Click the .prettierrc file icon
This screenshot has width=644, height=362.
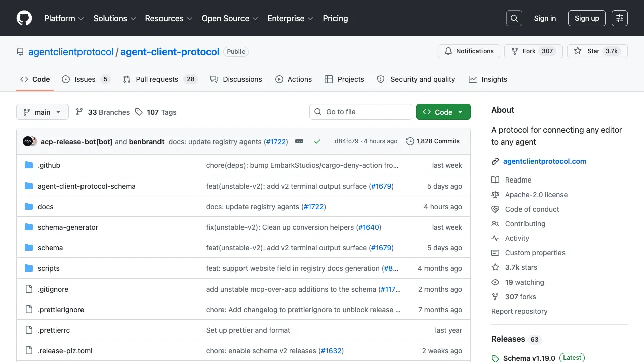tap(29, 330)
